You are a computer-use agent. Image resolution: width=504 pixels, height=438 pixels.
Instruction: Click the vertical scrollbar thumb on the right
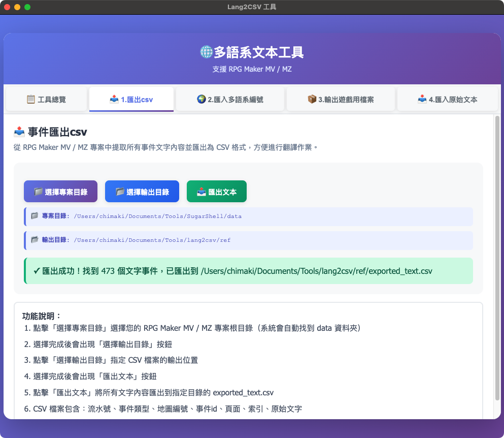(497, 258)
